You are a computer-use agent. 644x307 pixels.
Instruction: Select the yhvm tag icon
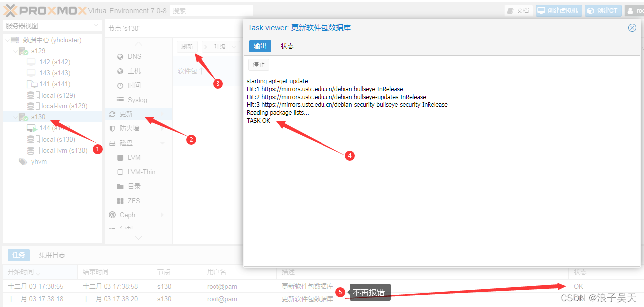23,161
